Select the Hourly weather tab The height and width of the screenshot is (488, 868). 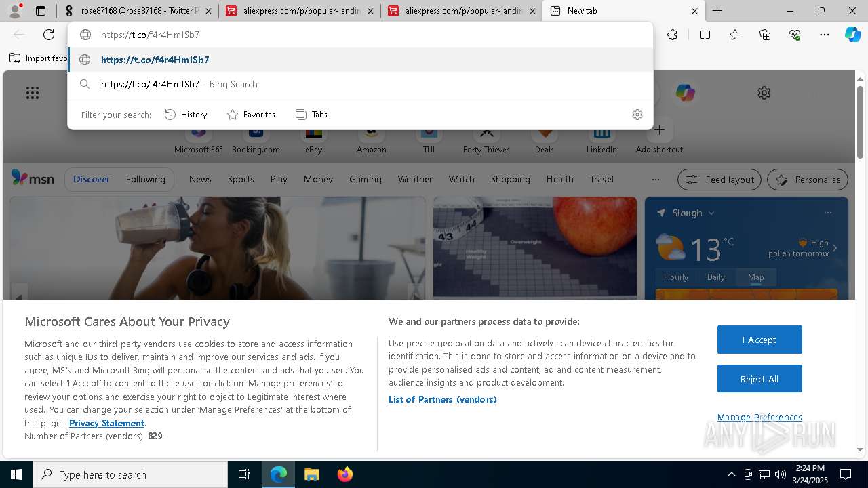tap(676, 277)
